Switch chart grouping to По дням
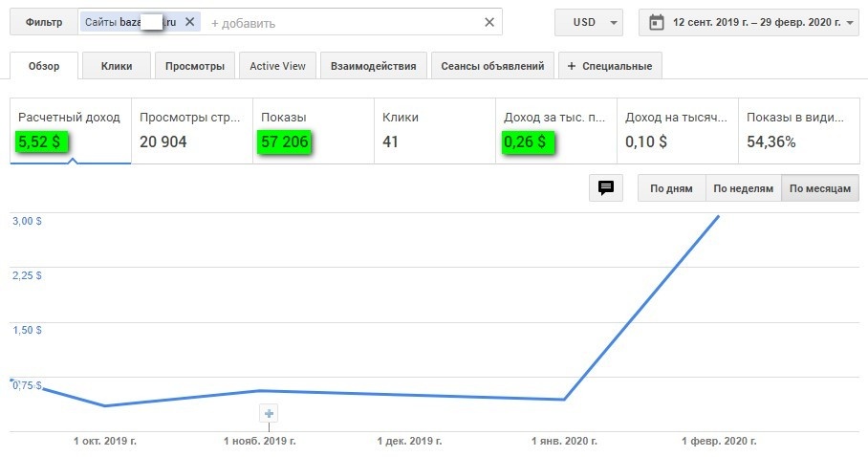The height and width of the screenshot is (457, 868). coord(671,188)
